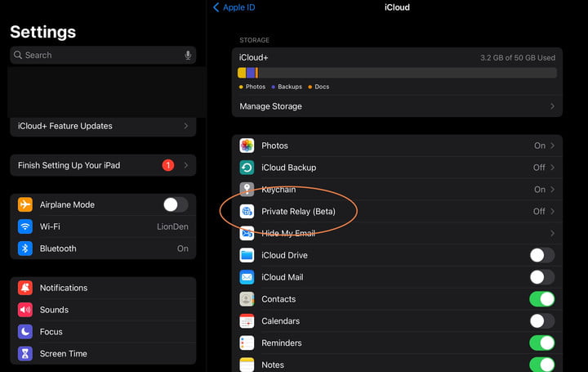Toggle the Notes sync switch
The height and width of the screenshot is (372, 588).
(x=542, y=365)
